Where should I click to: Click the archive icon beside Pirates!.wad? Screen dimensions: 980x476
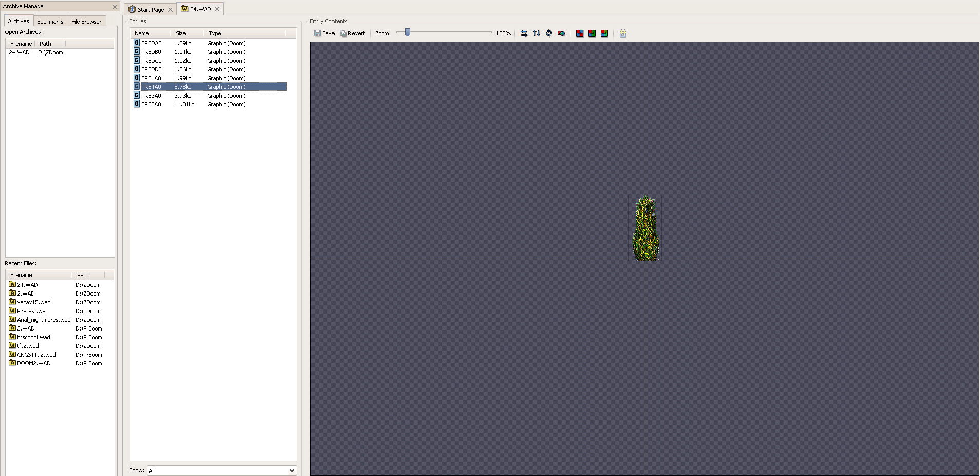[12, 310]
